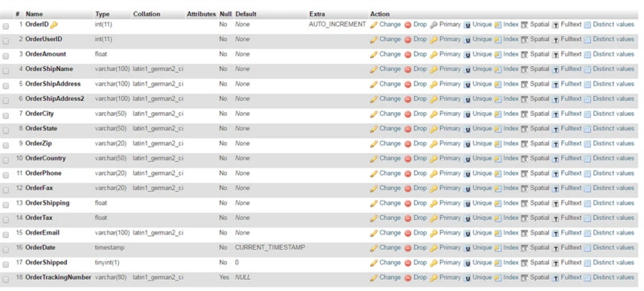Click the Unique icon for OrderTrackingNumber
This screenshot has width=644, height=291.
(x=467, y=277)
